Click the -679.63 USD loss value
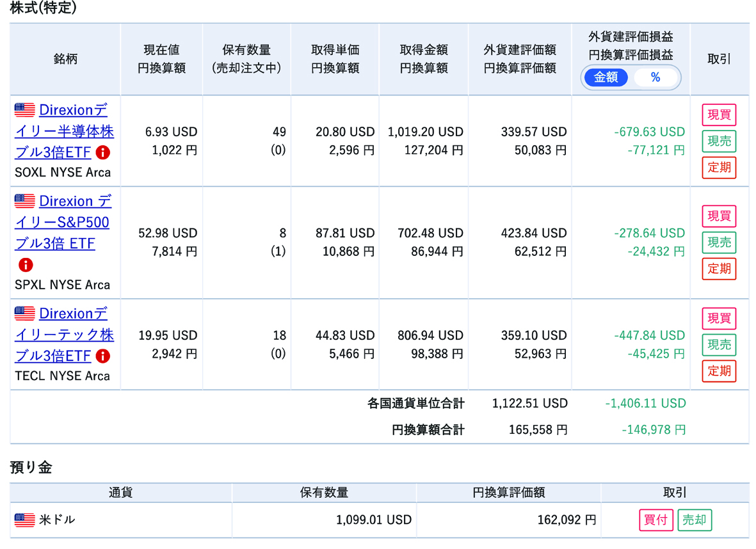 click(x=650, y=132)
